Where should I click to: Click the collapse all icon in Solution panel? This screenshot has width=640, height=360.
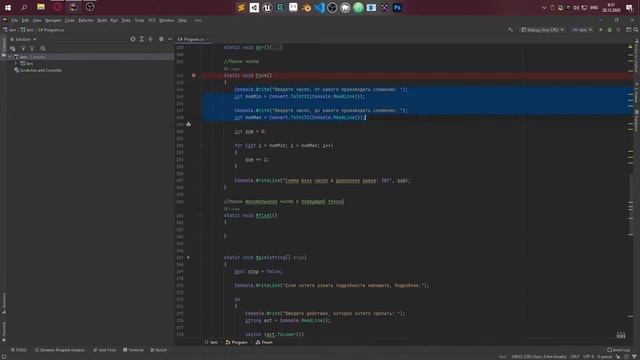151,39
